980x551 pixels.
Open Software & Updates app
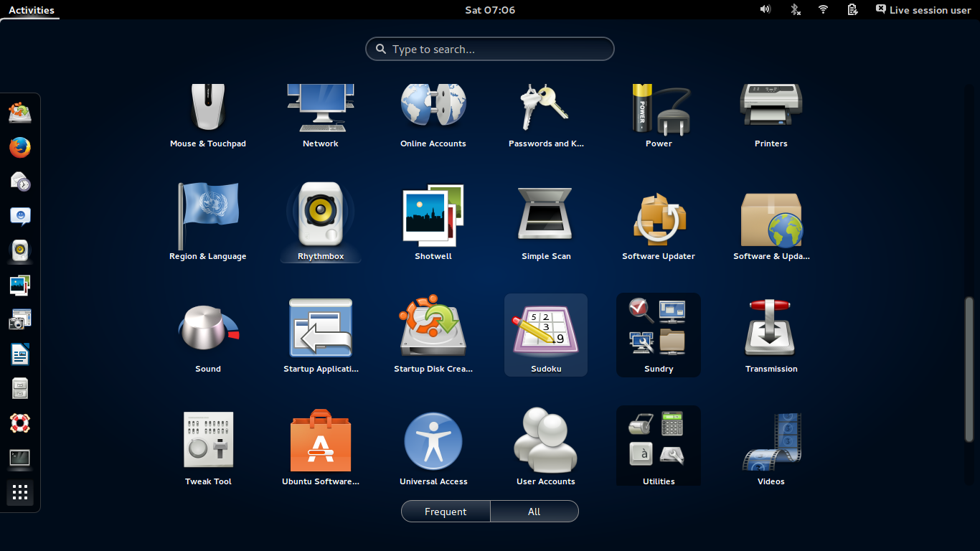[x=771, y=222]
